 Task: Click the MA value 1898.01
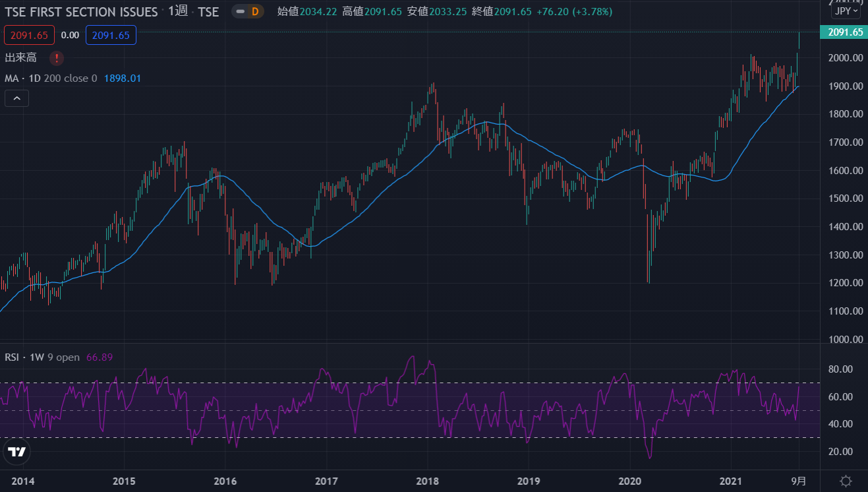click(x=123, y=78)
